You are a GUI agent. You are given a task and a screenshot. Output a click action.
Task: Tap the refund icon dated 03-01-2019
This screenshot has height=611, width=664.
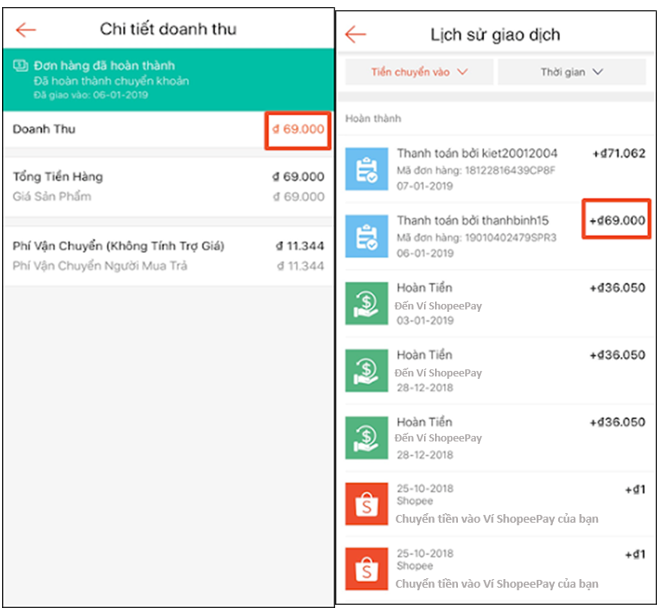(x=366, y=303)
